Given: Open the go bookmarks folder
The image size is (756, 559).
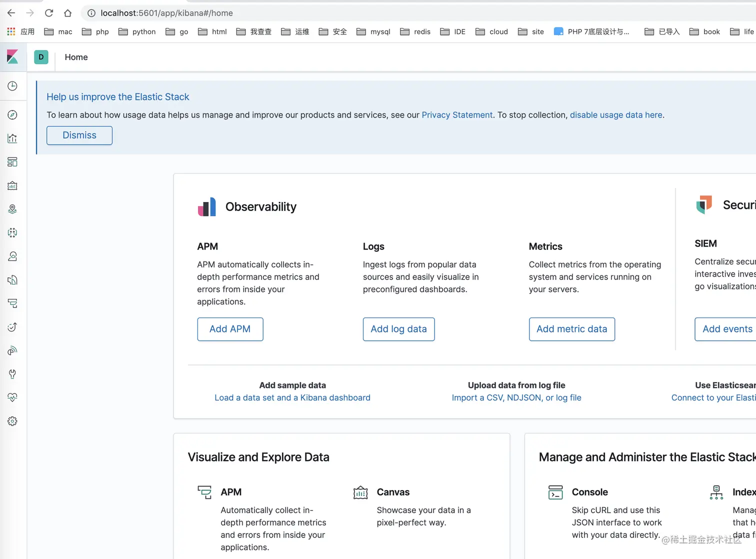Looking at the screenshot, I should [177, 31].
